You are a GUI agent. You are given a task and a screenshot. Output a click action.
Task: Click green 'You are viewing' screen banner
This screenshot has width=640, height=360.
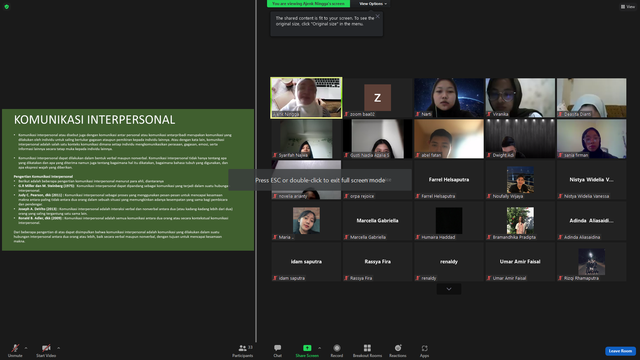(309, 4)
